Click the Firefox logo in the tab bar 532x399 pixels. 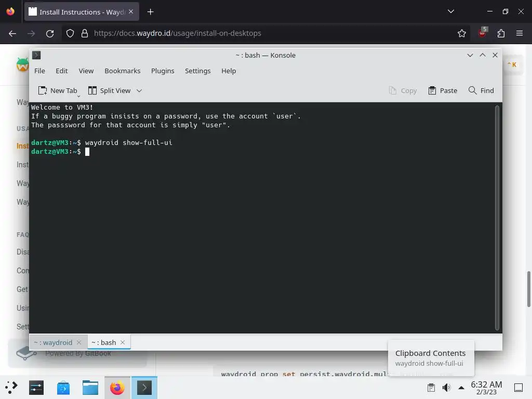[x=10, y=11]
